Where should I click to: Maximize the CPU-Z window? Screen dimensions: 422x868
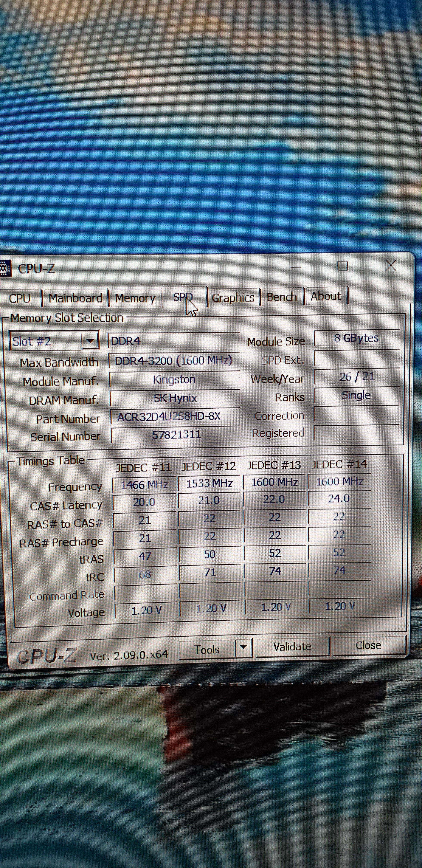pyautogui.click(x=343, y=267)
